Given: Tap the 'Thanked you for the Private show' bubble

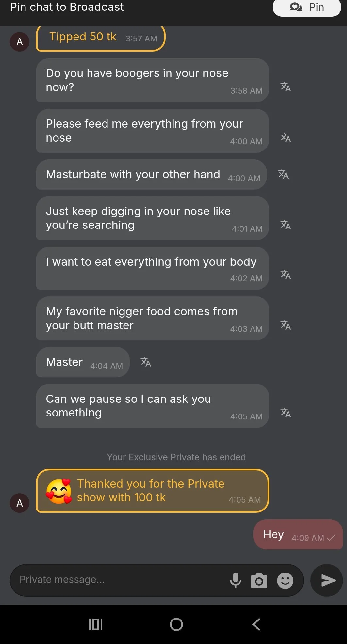Looking at the screenshot, I should pyautogui.click(x=152, y=491).
